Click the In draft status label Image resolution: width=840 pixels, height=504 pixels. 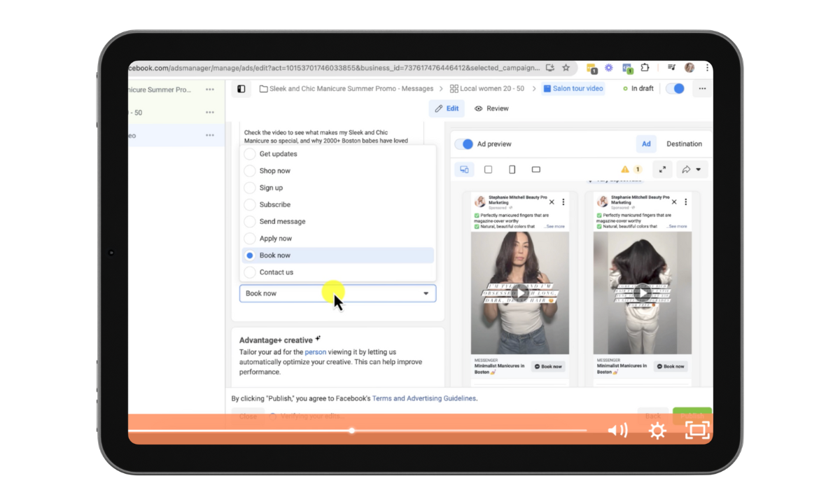point(638,89)
